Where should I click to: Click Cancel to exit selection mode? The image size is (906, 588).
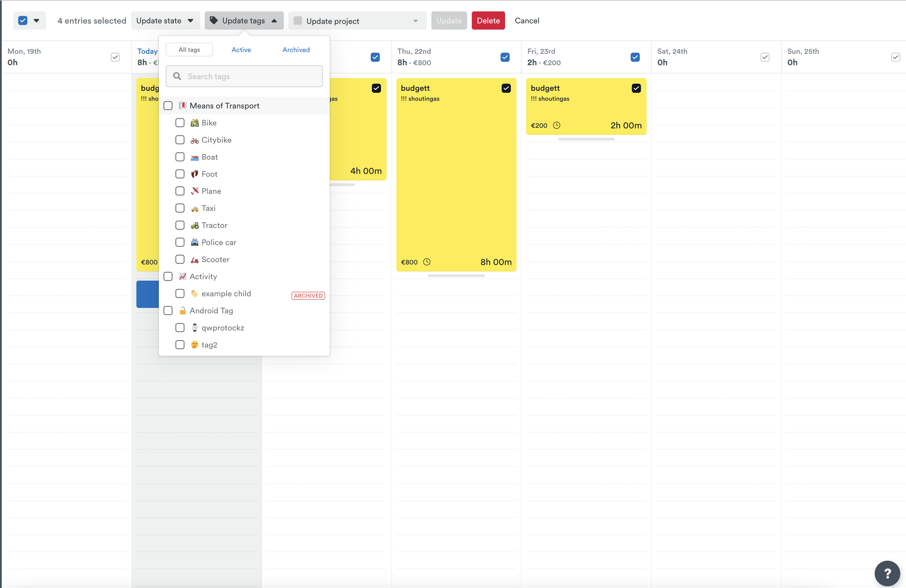tap(527, 20)
